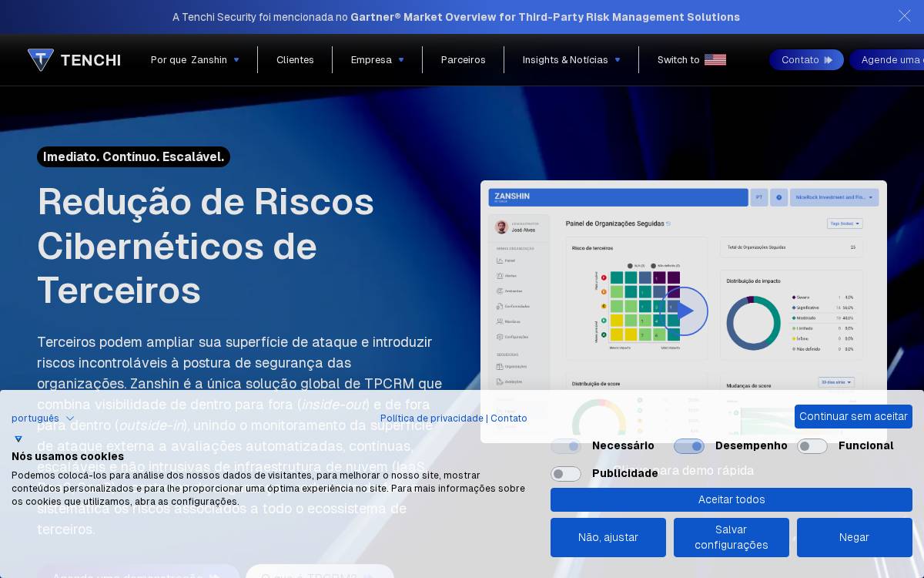Open the Política de privacidade link
The height and width of the screenshot is (578, 924).
tap(431, 418)
